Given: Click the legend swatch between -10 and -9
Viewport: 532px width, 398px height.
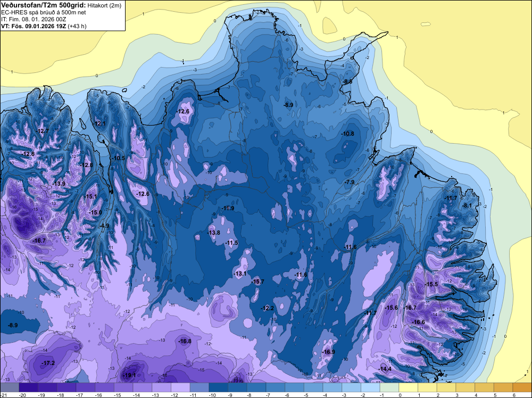Looking at the screenshot, I should [x=219, y=387].
